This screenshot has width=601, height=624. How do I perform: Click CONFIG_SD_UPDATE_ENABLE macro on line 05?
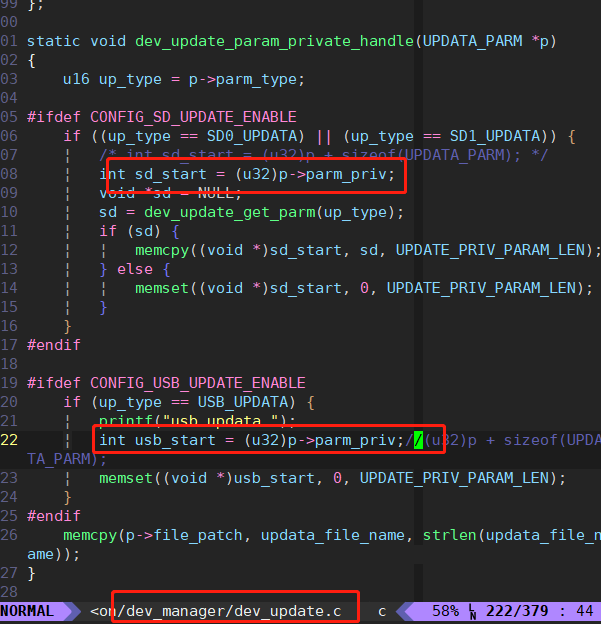tap(193, 117)
